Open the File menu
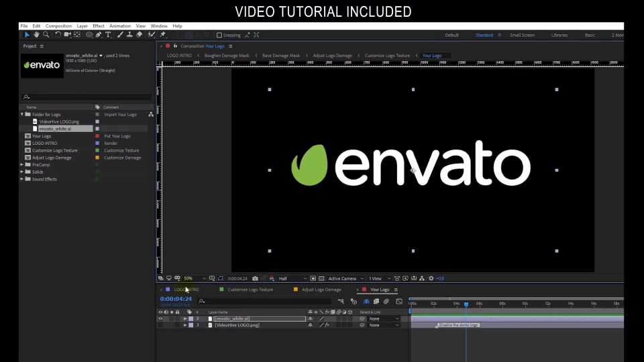 [24, 26]
